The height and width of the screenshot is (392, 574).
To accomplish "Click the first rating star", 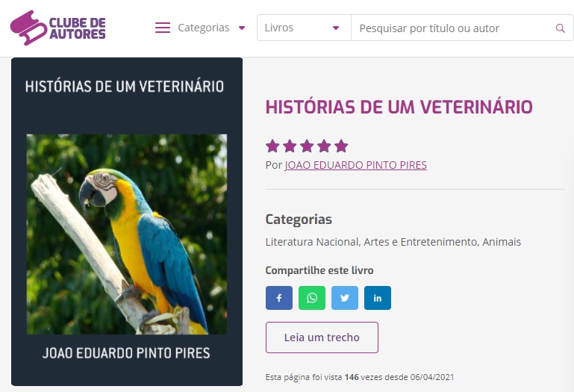I will coord(272,146).
